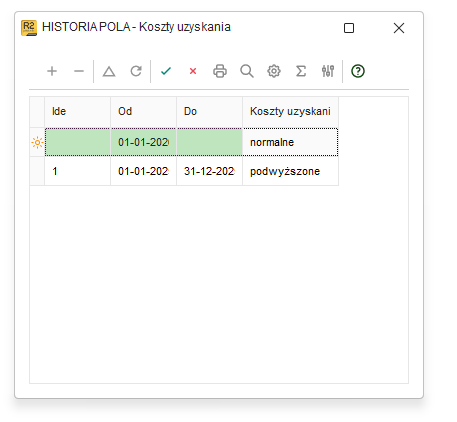Screen dimensions: 457x422
Task: Select the Ide cell with value 1
Action: [x=77, y=171]
